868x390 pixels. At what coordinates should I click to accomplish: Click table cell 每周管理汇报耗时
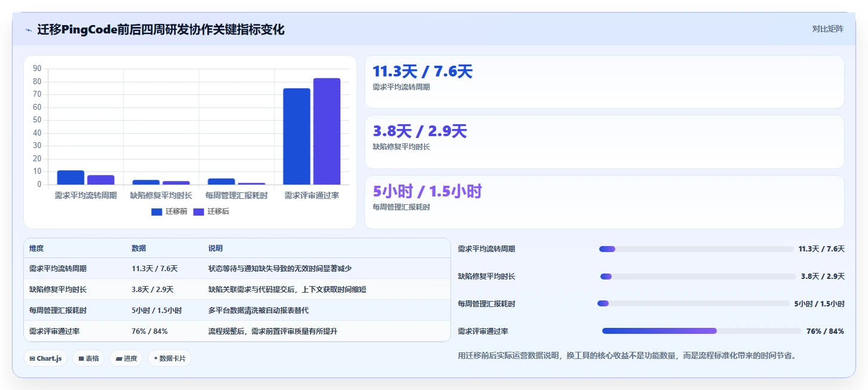coord(58,311)
